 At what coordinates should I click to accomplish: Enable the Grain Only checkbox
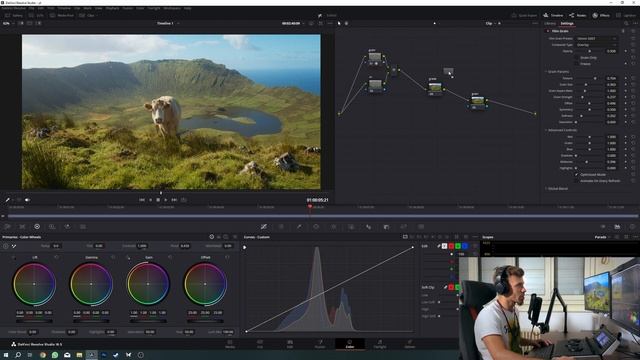577,58
